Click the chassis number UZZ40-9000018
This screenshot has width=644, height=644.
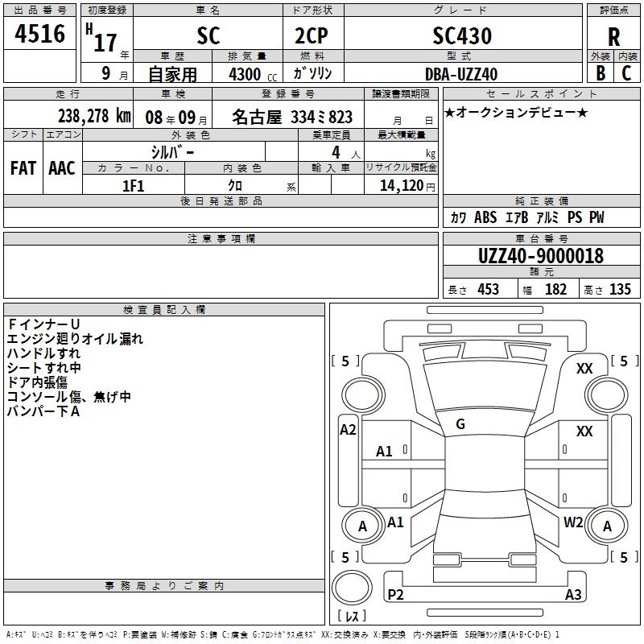(x=540, y=256)
